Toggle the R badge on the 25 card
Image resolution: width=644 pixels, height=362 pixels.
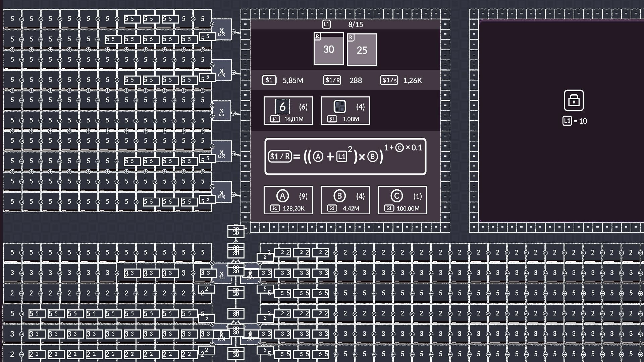[x=351, y=37]
